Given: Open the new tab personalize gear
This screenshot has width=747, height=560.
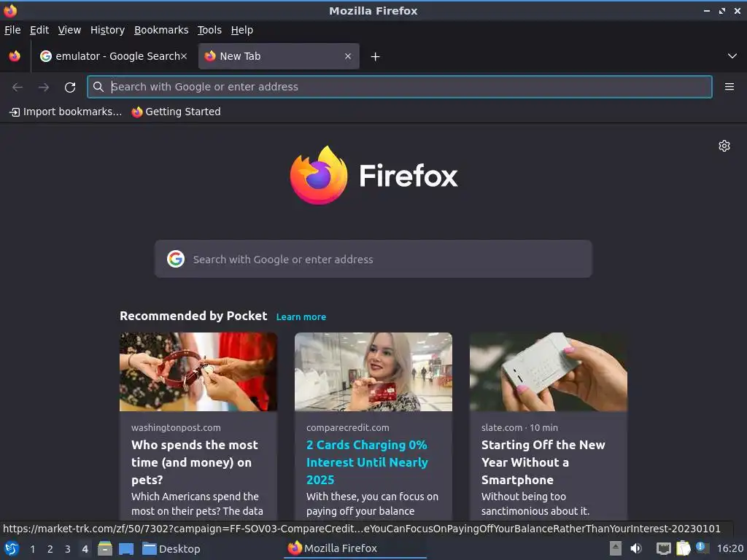Looking at the screenshot, I should coord(724,146).
